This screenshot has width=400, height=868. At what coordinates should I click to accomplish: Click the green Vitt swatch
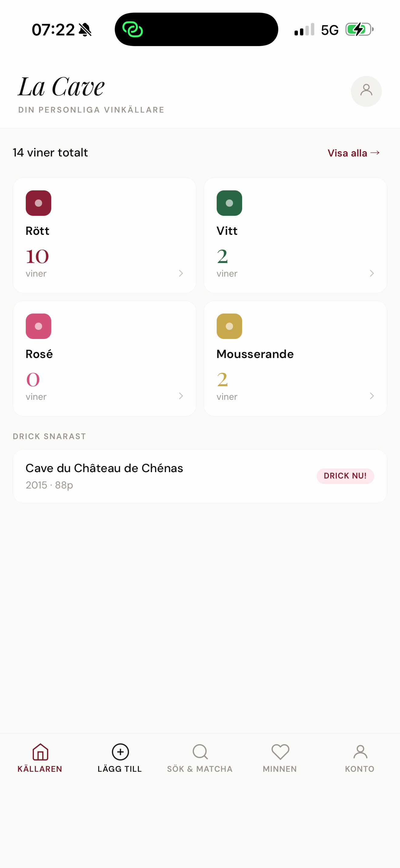229,203
